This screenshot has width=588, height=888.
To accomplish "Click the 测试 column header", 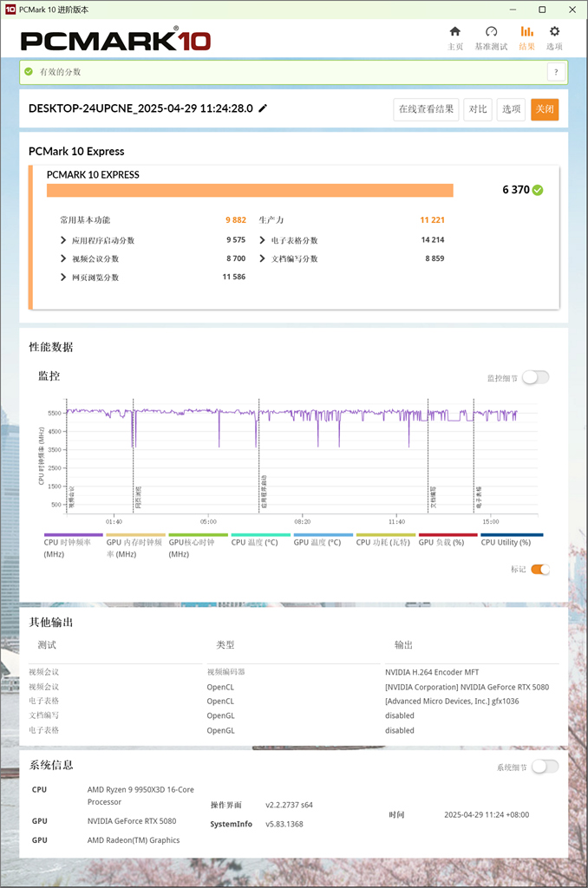I will point(47,645).
